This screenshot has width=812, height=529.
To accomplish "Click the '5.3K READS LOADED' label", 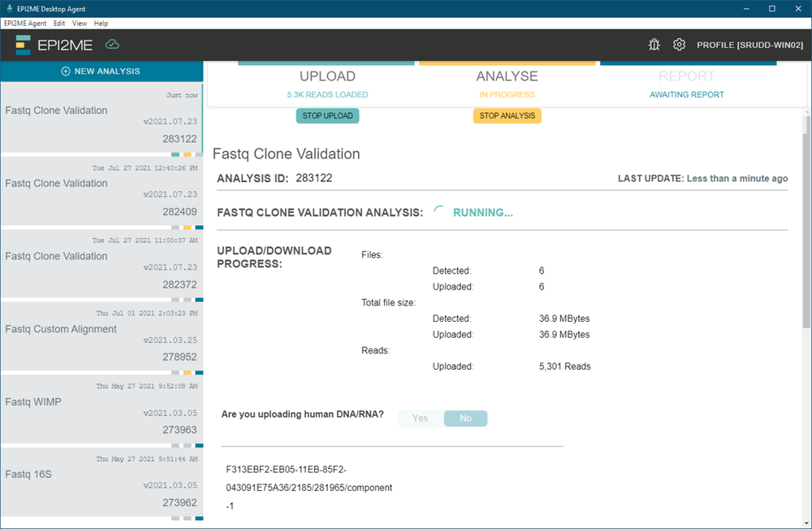I will point(327,95).
